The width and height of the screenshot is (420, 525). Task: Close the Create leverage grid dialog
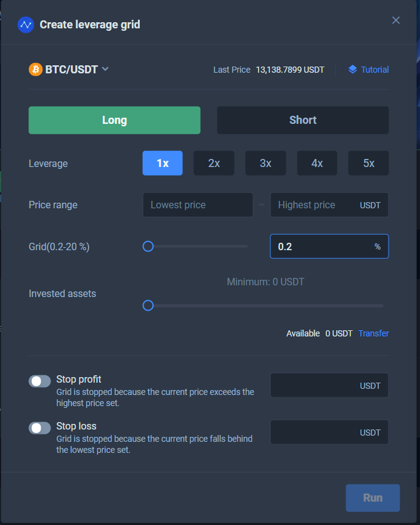396,20
